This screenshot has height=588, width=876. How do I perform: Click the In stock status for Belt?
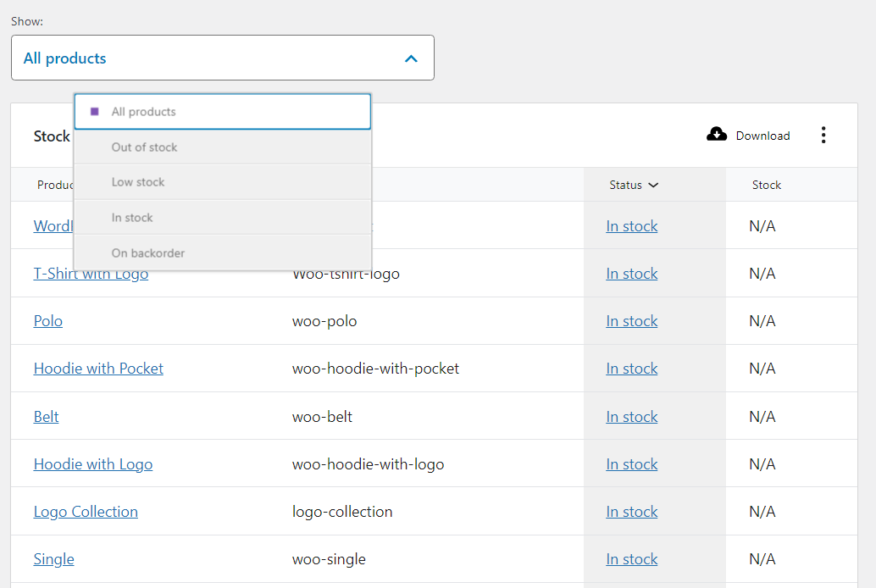click(x=632, y=416)
